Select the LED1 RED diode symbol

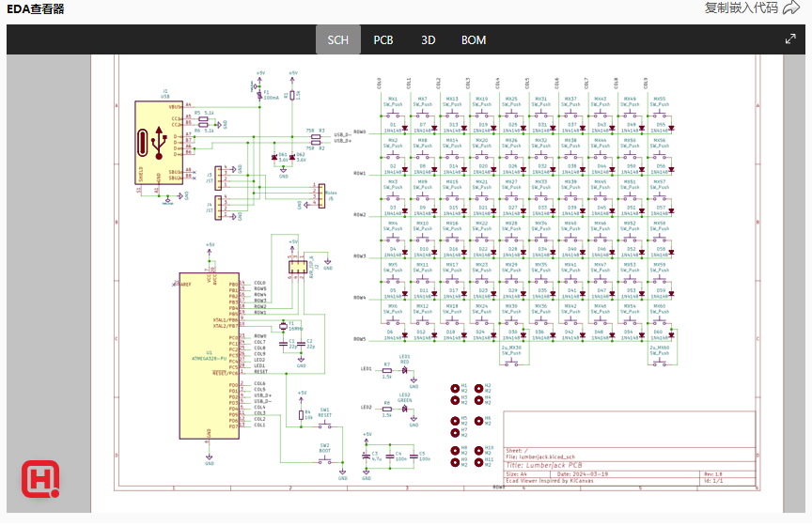coord(405,370)
